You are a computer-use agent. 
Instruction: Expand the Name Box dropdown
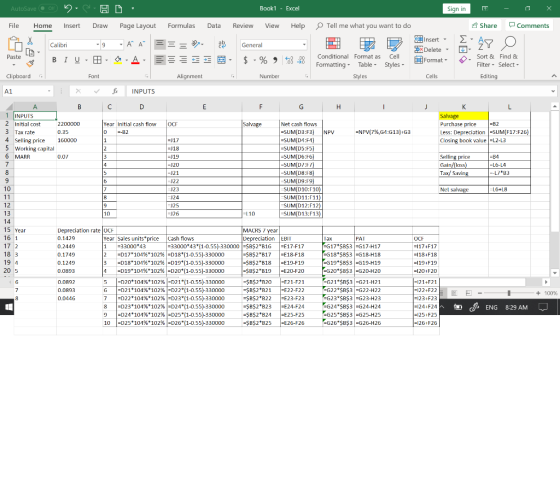pos(49,91)
